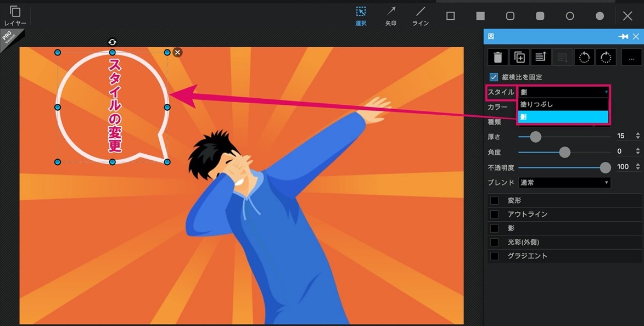Choose 塗りつぶし from the style list
The width and height of the screenshot is (644, 326).
(563, 104)
